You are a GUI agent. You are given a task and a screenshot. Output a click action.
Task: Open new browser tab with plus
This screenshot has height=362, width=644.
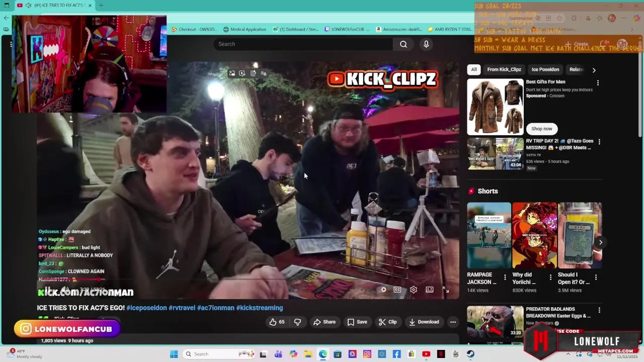tap(101, 6)
